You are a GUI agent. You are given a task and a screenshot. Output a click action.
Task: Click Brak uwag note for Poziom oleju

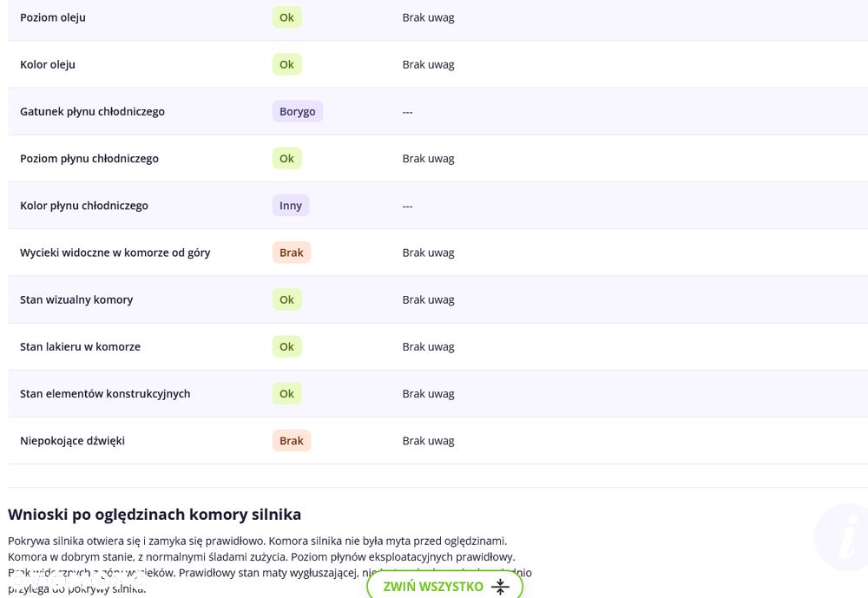(429, 17)
